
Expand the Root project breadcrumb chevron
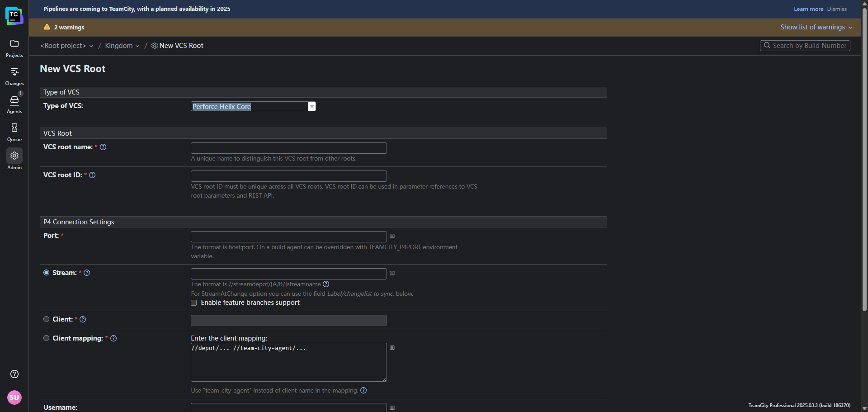91,46
